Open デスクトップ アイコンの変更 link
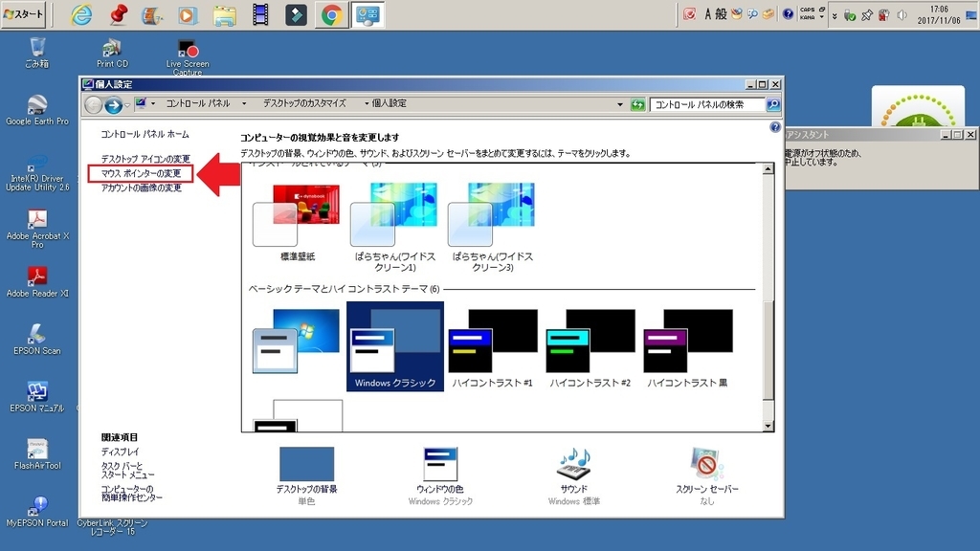Viewport: 980px width, 551px height. pos(145,160)
